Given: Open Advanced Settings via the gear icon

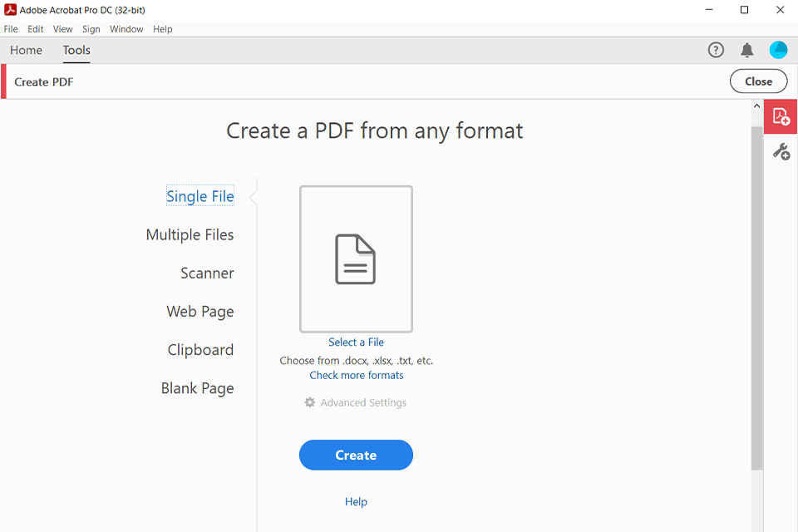Looking at the screenshot, I should pos(309,402).
